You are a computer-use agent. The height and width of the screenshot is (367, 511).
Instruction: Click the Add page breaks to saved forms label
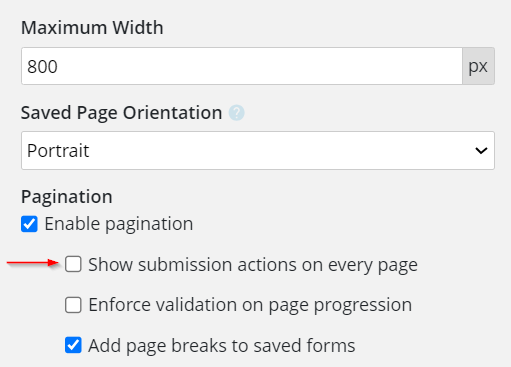tap(222, 346)
